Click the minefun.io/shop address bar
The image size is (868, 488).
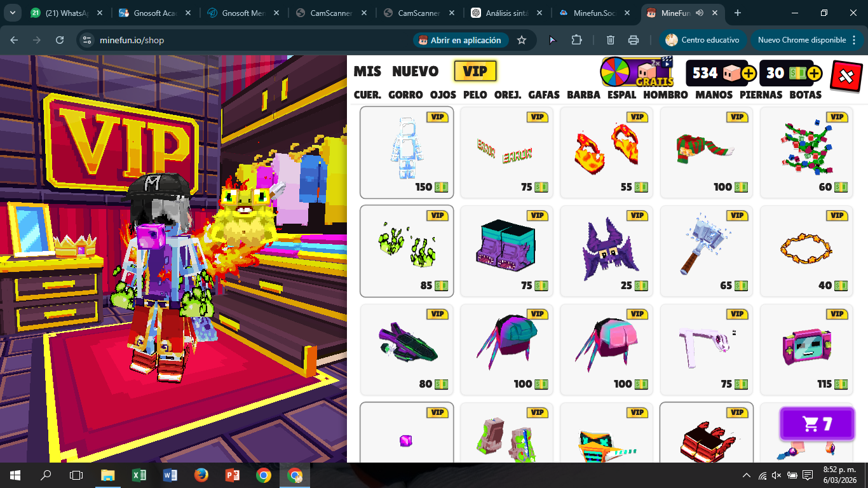pyautogui.click(x=254, y=40)
